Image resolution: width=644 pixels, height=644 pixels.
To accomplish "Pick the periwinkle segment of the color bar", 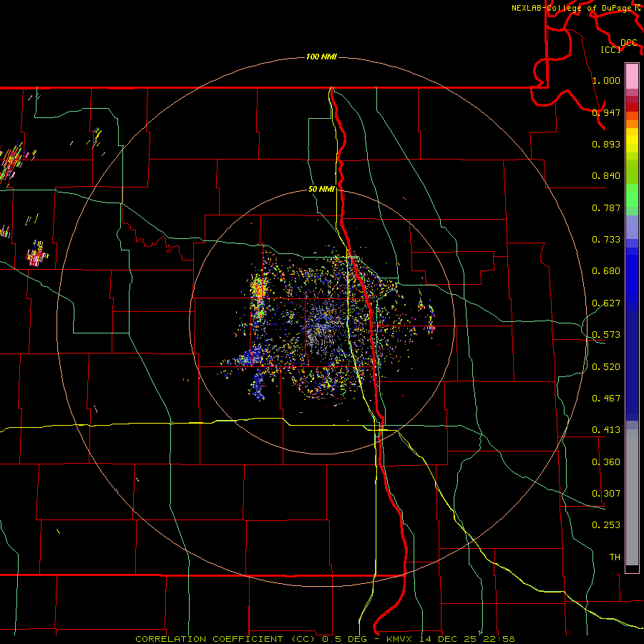I will (632, 227).
